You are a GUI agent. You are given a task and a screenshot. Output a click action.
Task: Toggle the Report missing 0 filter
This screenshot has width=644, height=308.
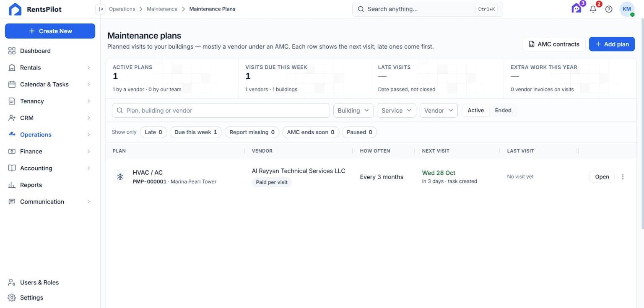point(252,132)
